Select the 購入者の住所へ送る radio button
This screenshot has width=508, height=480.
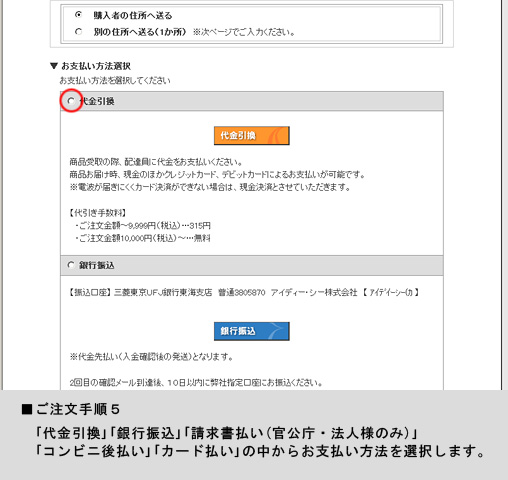(78, 15)
